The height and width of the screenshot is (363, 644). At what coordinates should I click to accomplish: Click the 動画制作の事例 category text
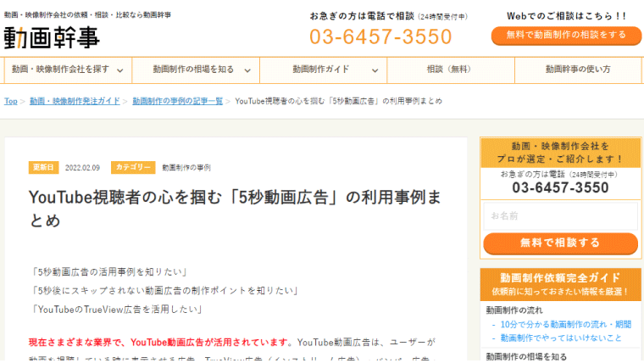click(x=186, y=168)
